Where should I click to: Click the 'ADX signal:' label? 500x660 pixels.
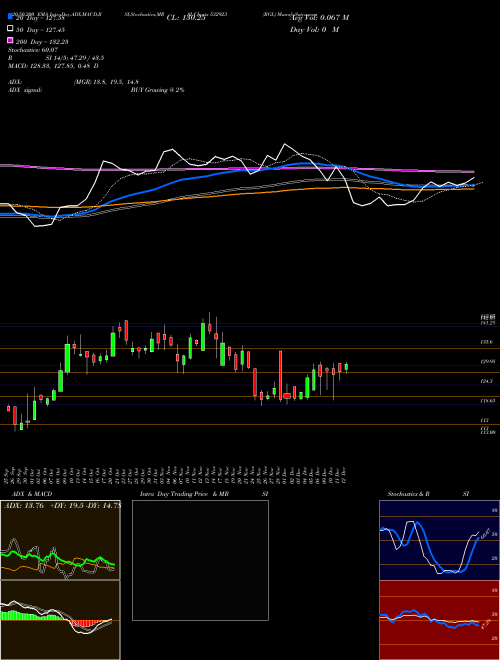[25, 90]
